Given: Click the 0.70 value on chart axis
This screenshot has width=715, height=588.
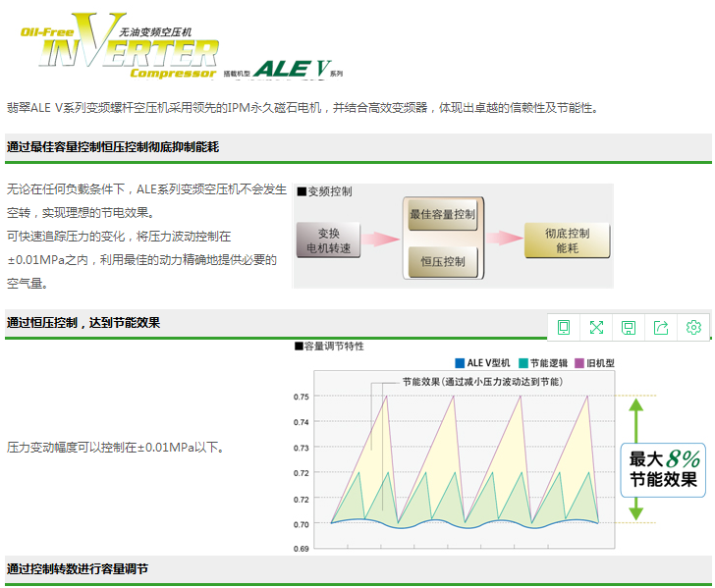Looking at the screenshot, I should [301, 524].
